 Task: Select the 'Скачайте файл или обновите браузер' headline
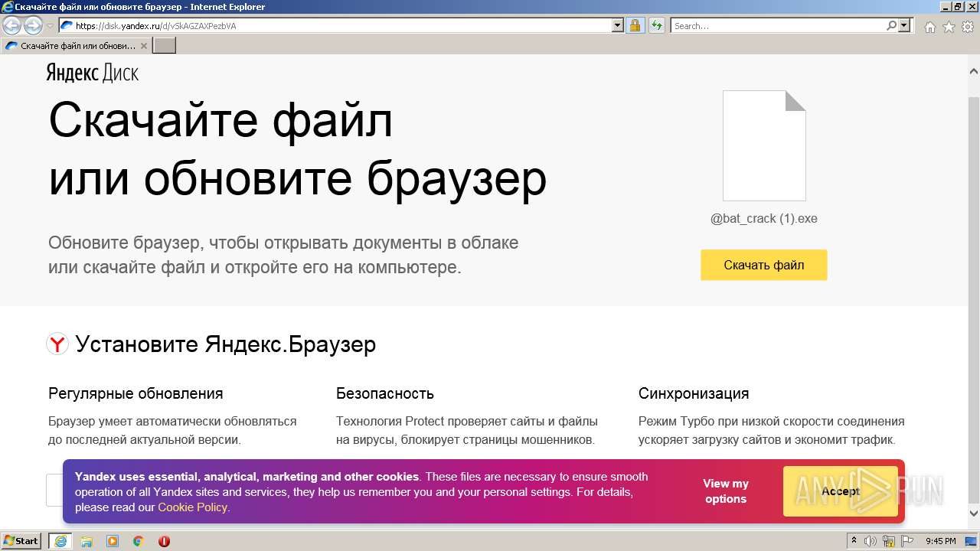click(298, 149)
